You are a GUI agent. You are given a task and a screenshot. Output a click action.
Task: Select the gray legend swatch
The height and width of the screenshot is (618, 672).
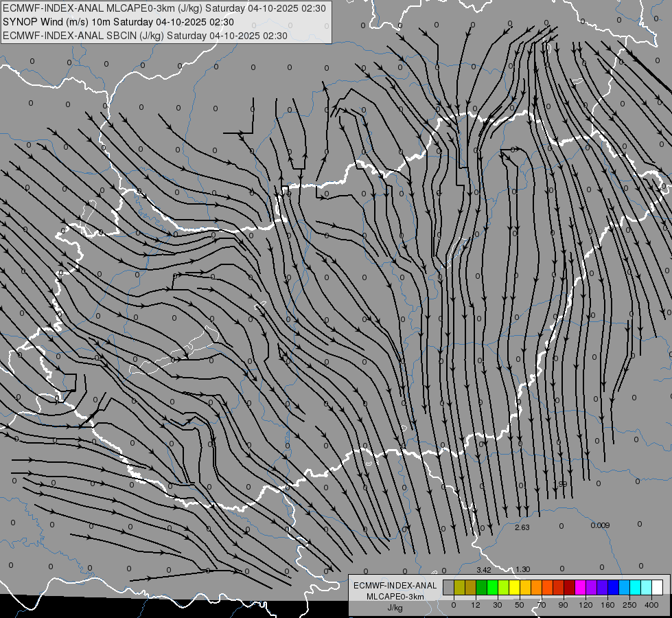click(x=448, y=587)
